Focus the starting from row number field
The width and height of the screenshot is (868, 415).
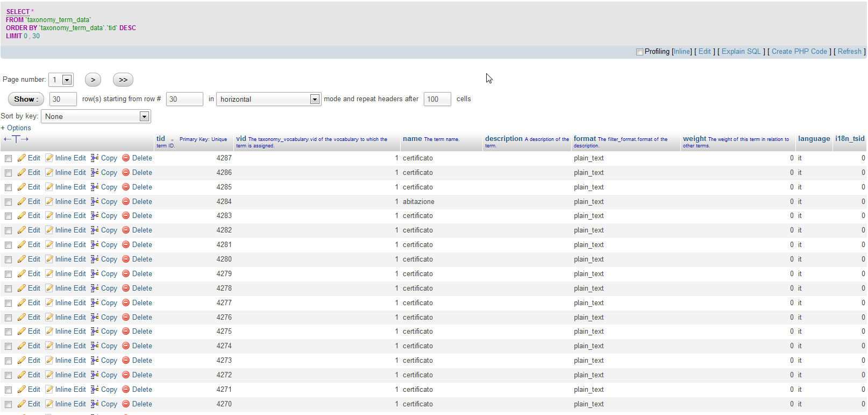point(184,99)
